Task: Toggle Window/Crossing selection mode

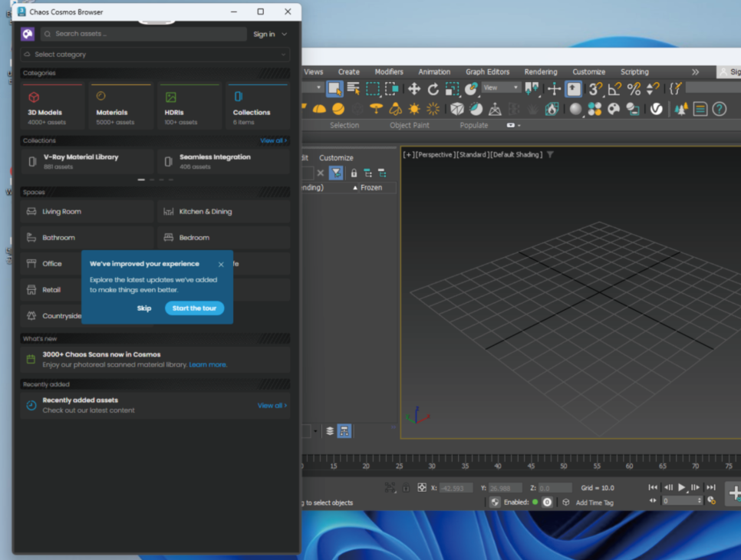Action: tap(392, 89)
